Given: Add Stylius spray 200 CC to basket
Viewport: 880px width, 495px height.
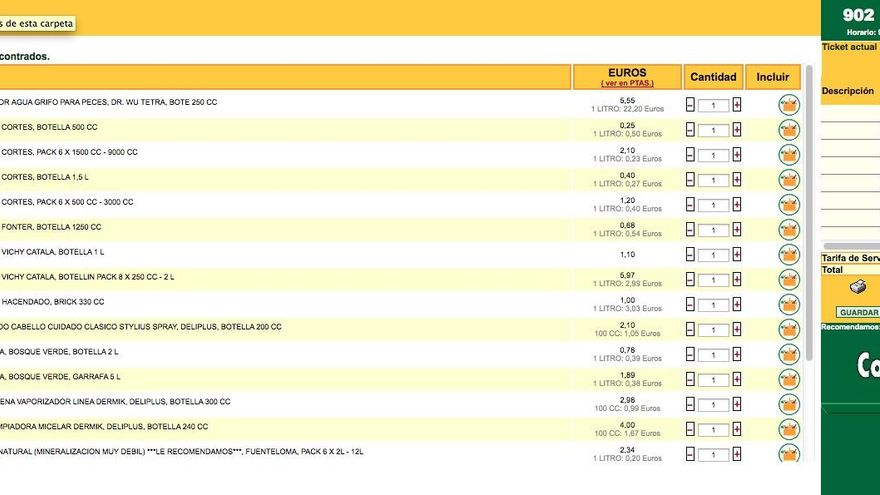Looking at the screenshot, I should pos(789,330).
